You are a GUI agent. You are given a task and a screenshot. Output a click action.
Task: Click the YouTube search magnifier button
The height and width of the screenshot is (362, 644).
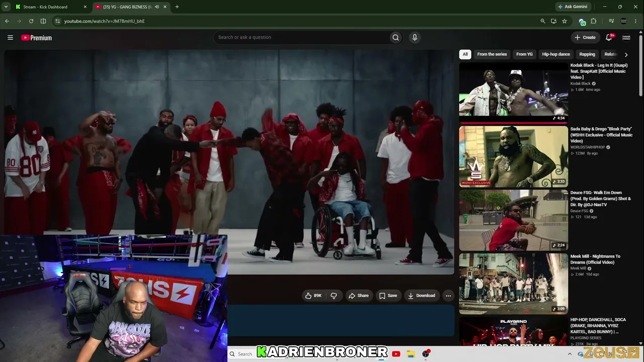coord(395,37)
